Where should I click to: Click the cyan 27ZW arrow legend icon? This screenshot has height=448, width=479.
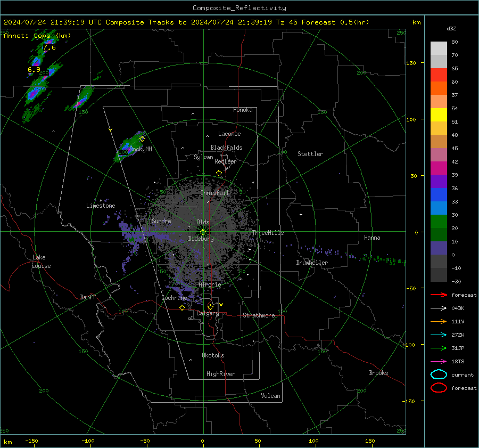439,335
